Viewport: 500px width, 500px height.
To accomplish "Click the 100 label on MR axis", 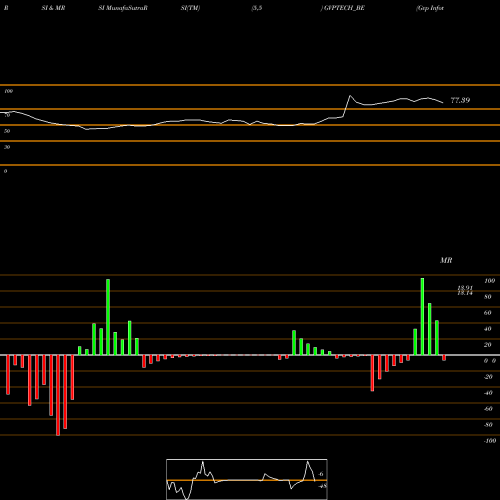I will point(489,281).
